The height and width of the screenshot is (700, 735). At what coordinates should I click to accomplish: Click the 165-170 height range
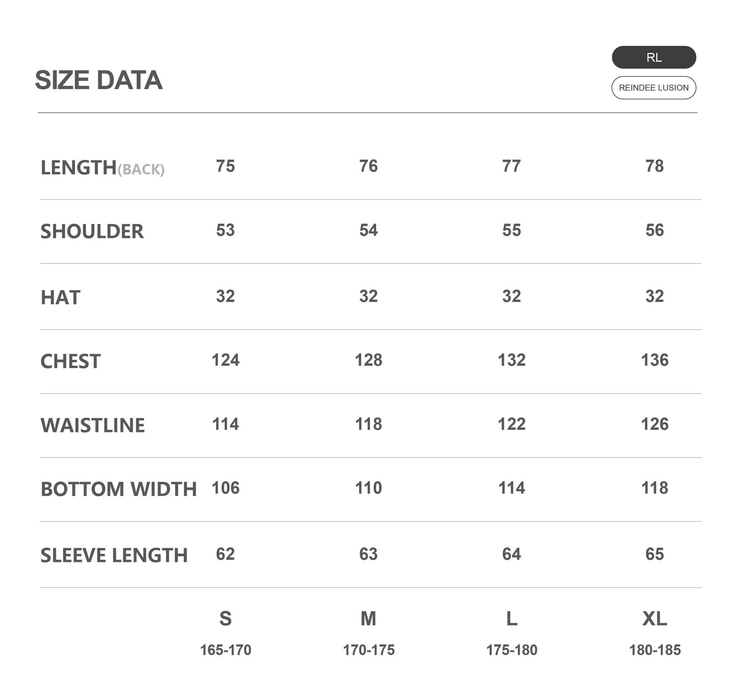coord(225,650)
